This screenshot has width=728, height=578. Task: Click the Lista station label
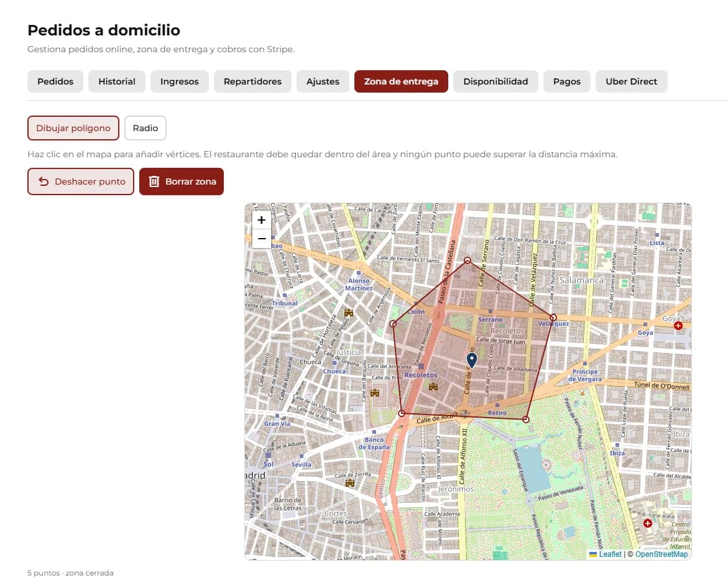(x=657, y=243)
